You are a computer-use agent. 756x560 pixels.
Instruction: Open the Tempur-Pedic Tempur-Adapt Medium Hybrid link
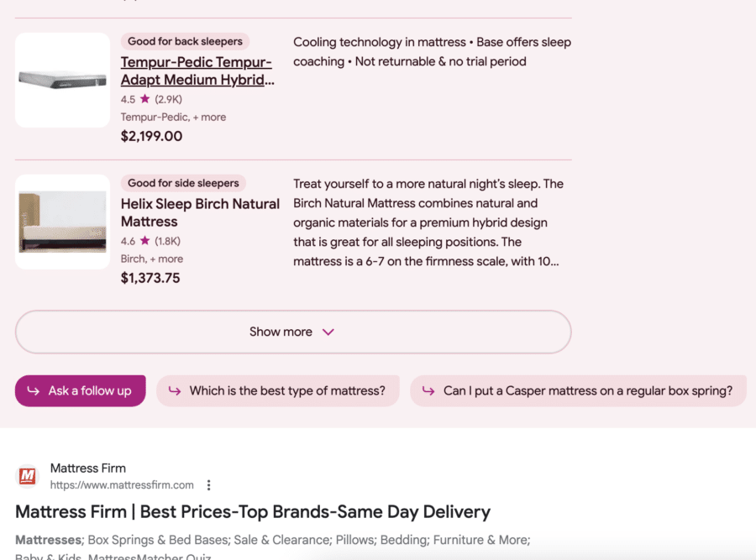coord(197,71)
